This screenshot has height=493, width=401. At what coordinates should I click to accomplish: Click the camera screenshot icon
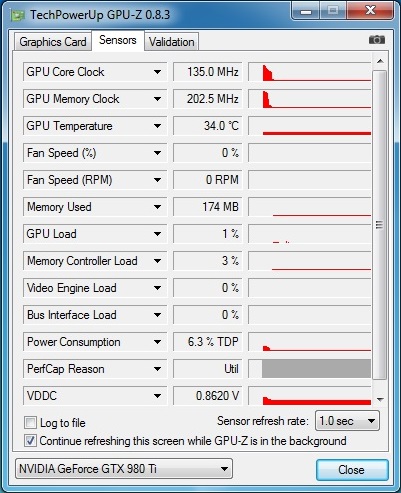[x=377, y=40]
